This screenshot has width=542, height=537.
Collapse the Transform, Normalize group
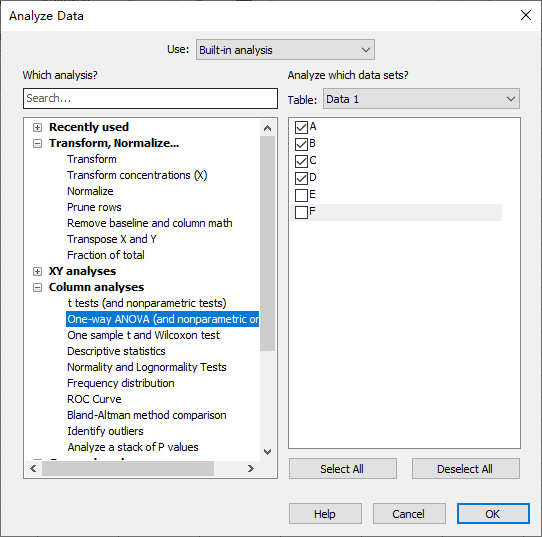(x=37, y=143)
